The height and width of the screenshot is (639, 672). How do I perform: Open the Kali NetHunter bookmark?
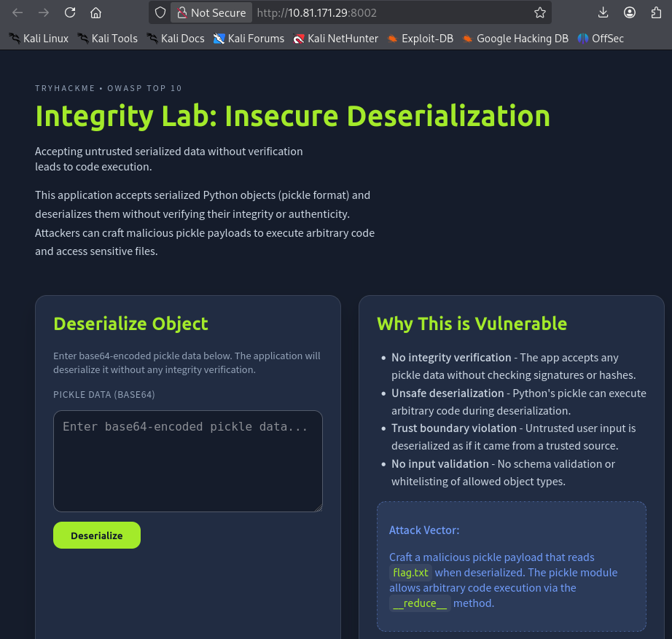[x=335, y=39]
